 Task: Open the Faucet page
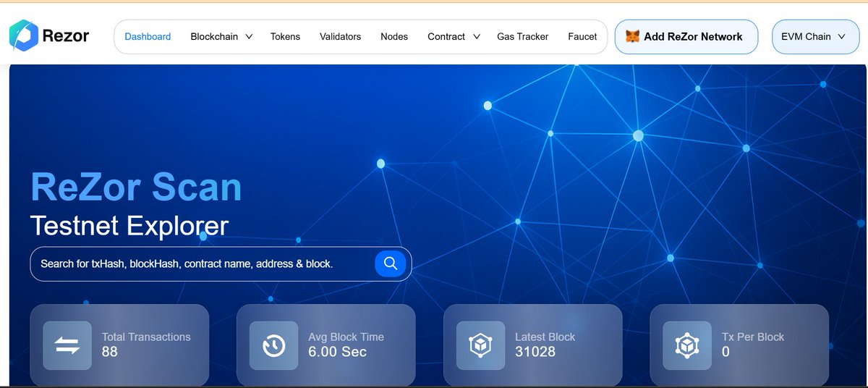[582, 36]
